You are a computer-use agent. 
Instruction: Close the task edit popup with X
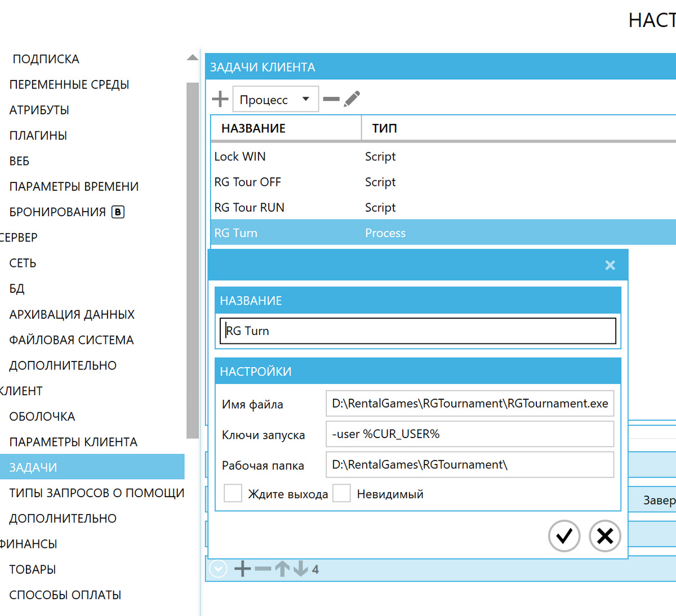(x=610, y=265)
